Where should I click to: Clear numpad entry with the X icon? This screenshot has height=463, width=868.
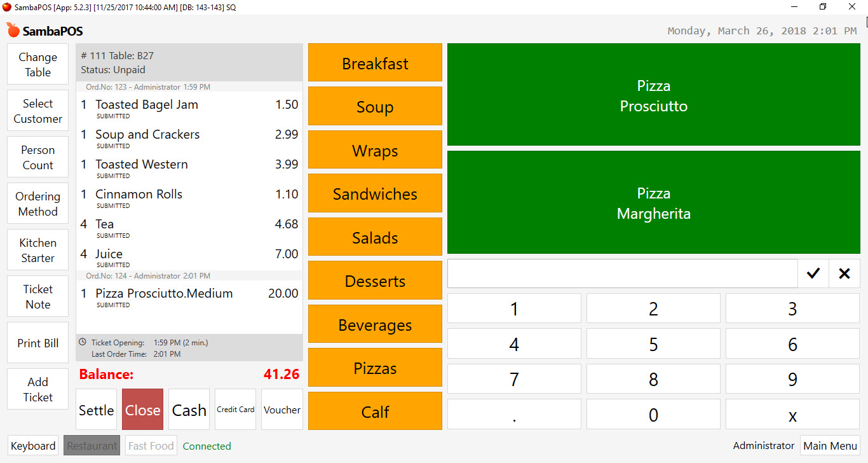(844, 273)
